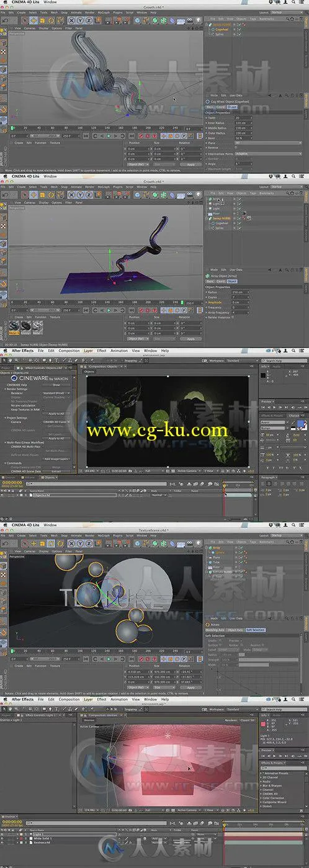Toggle Keep Textures in RAM checkbox in Cineware
The width and height of the screenshot is (309, 868).
pyautogui.click(x=43, y=409)
